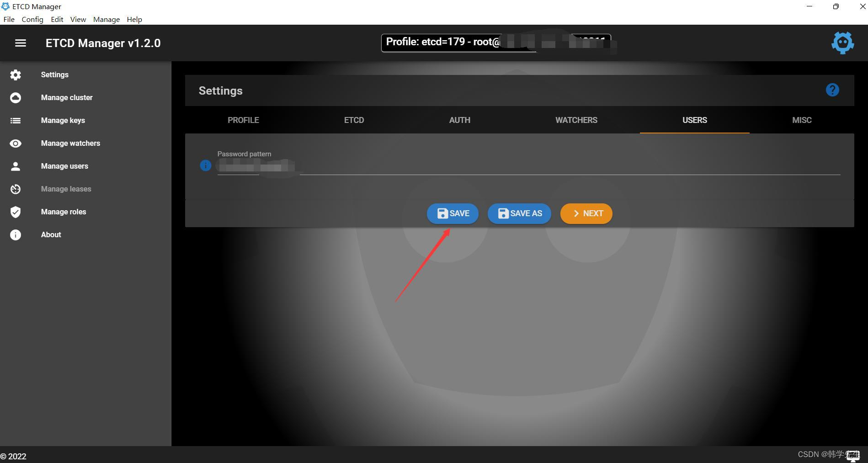The width and height of the screenshot is (868, 463).
Task: Switch to the ETCD tab
Action: 354,120
